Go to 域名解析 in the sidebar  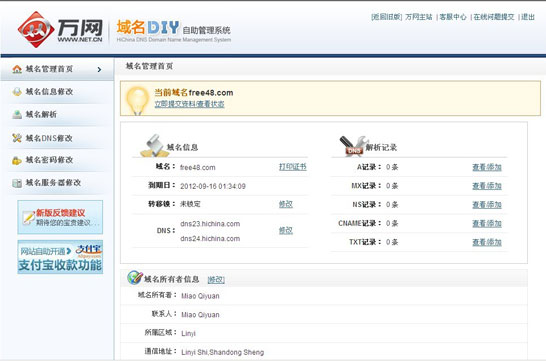[41, 115]
